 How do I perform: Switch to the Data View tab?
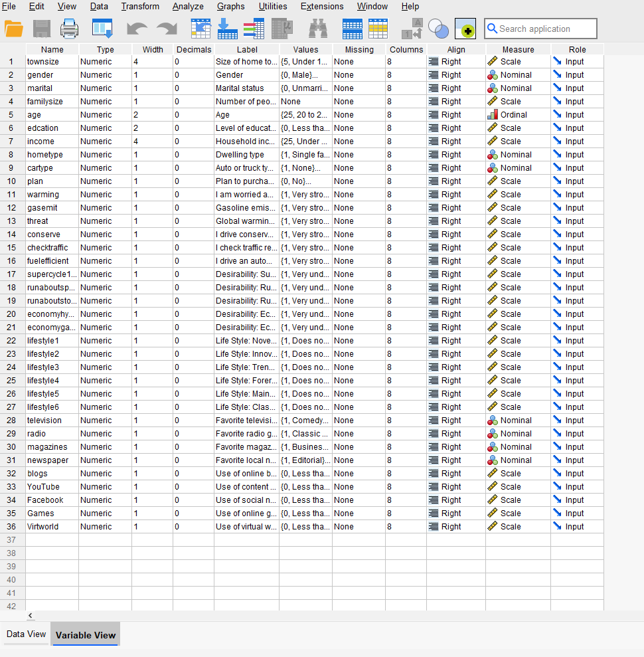click(x=25, y=634)
